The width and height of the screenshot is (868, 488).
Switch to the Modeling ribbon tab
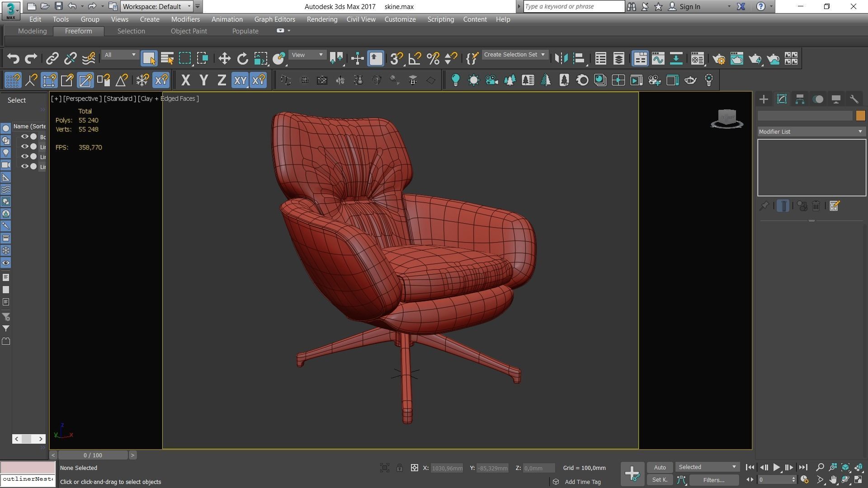coord(32,31)
